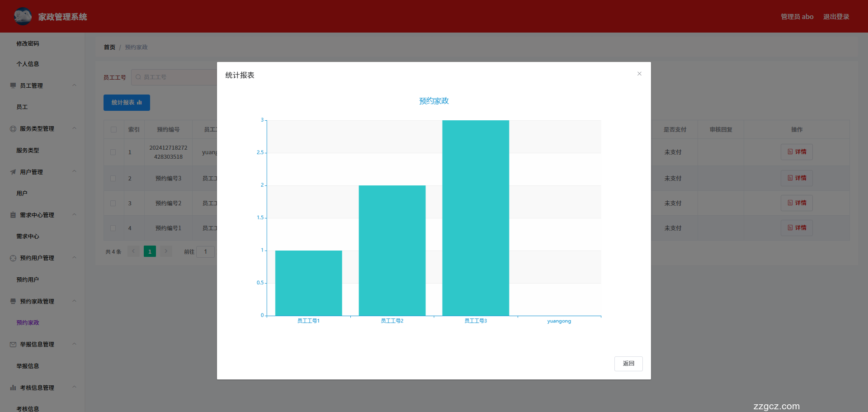The width and height of the screenshot is (868, 412).
Task: Click the bar chart icon beside 考核信息管理
Action: 13,388
